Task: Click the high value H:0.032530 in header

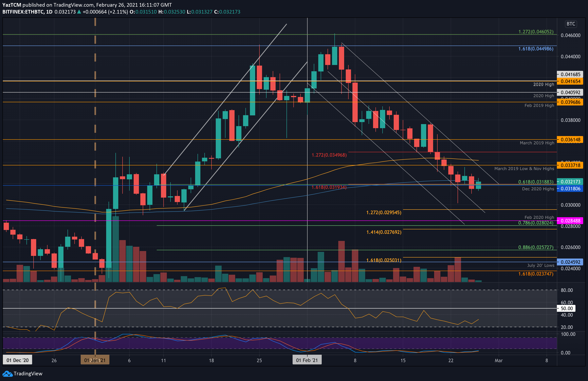Action: [171, 12]
